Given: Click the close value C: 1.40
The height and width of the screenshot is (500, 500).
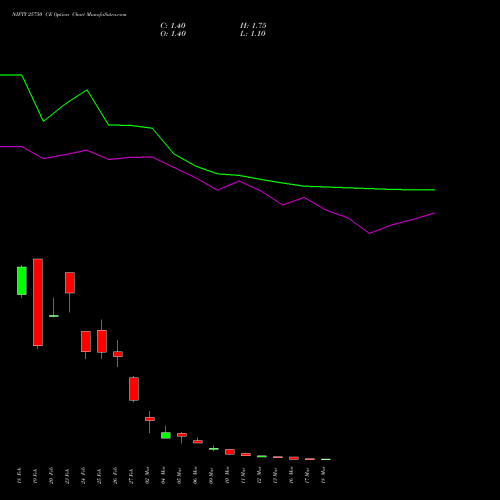Looking at the screenshot, I should point(173,26).
